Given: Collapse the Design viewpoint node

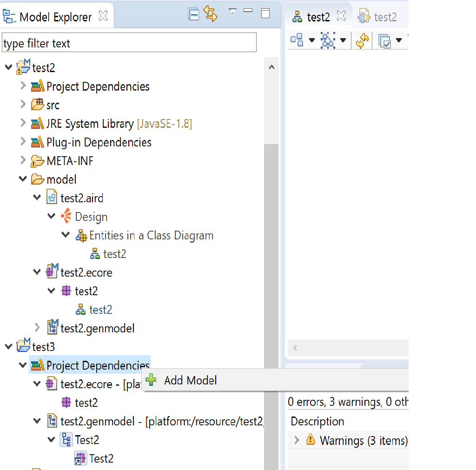Looking at the screenshot, I should click(x=52, y=216).
